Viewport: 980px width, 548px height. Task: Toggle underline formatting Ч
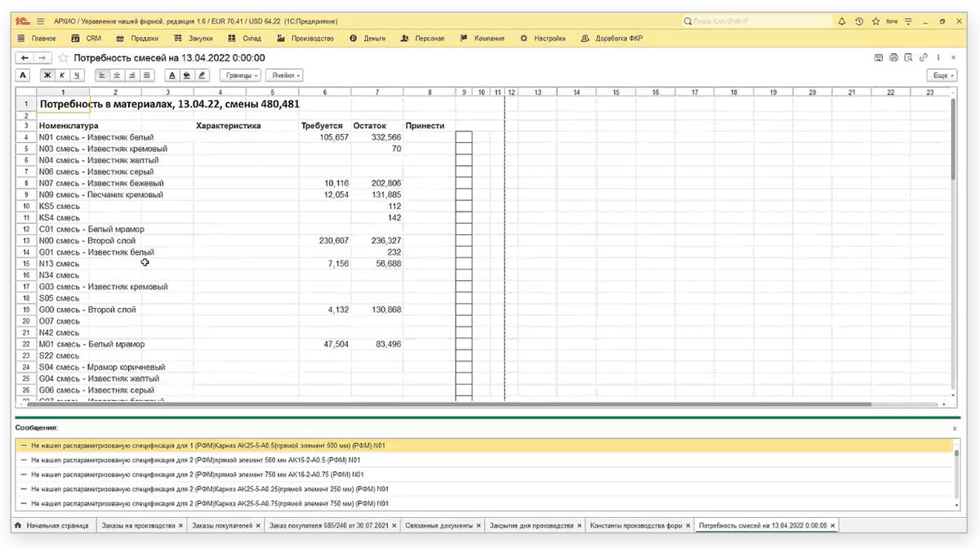pos(77,75)
